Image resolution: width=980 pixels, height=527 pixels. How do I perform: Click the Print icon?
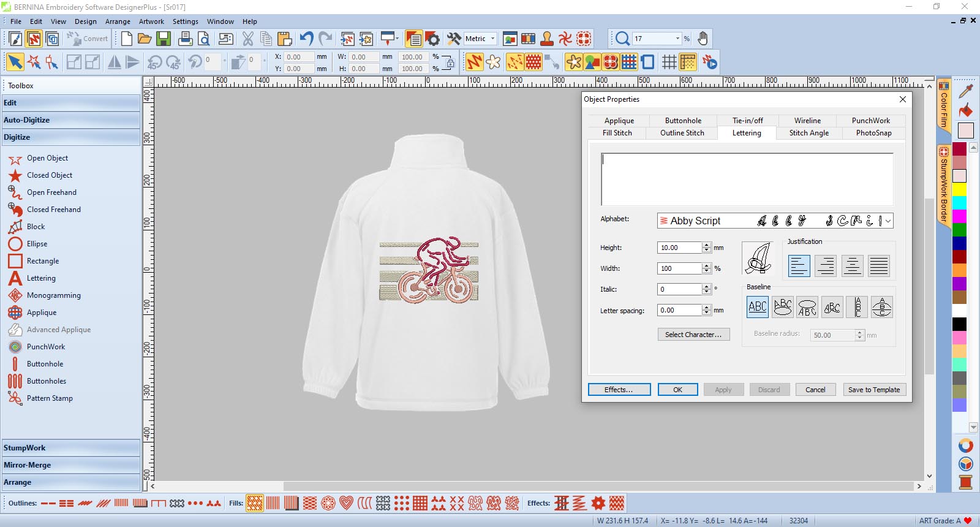pos(185,39)
